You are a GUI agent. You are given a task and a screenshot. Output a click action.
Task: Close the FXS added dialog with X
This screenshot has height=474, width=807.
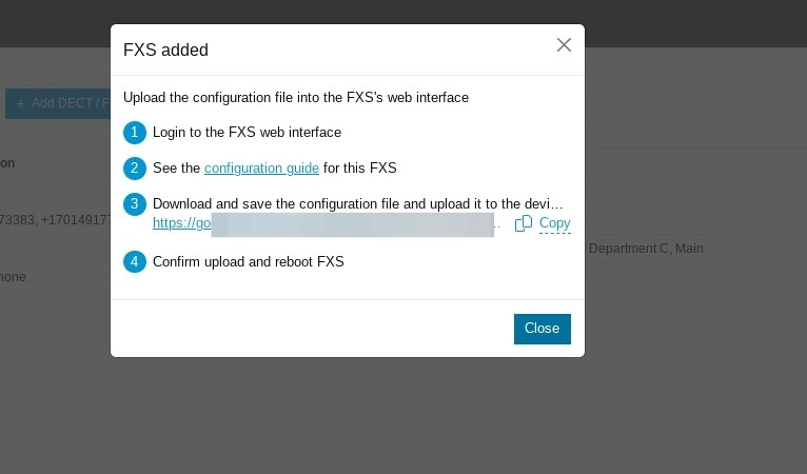tap(564, 45)
